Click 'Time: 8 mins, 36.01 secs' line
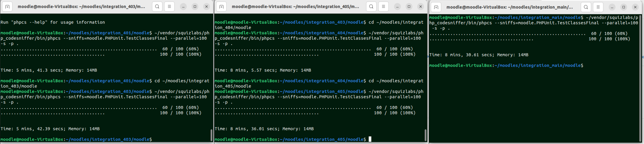 (264, 129)
